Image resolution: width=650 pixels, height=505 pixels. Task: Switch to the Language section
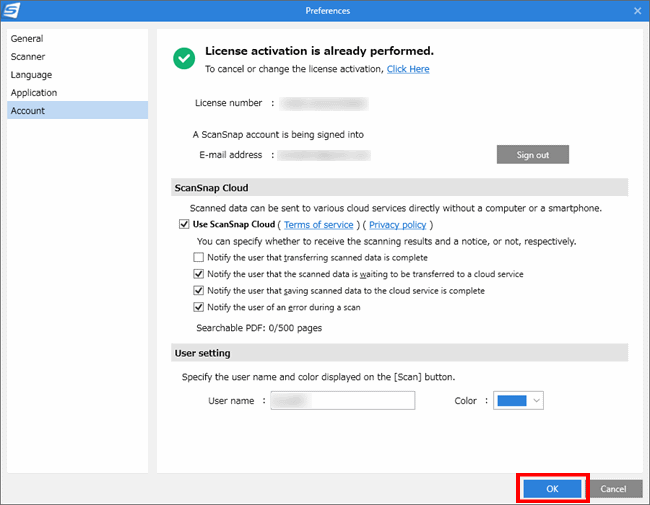point(77,75)
